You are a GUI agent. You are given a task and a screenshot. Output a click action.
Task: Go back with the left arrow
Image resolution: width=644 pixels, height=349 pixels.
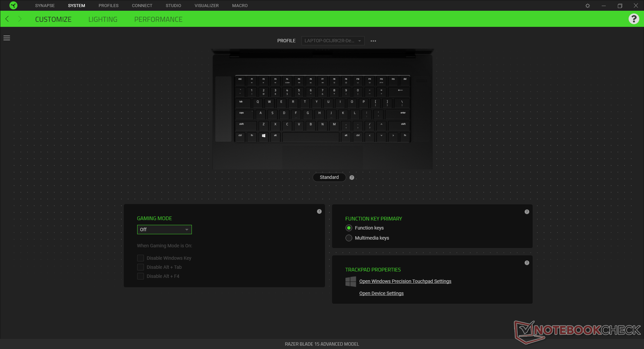point(7,19)
